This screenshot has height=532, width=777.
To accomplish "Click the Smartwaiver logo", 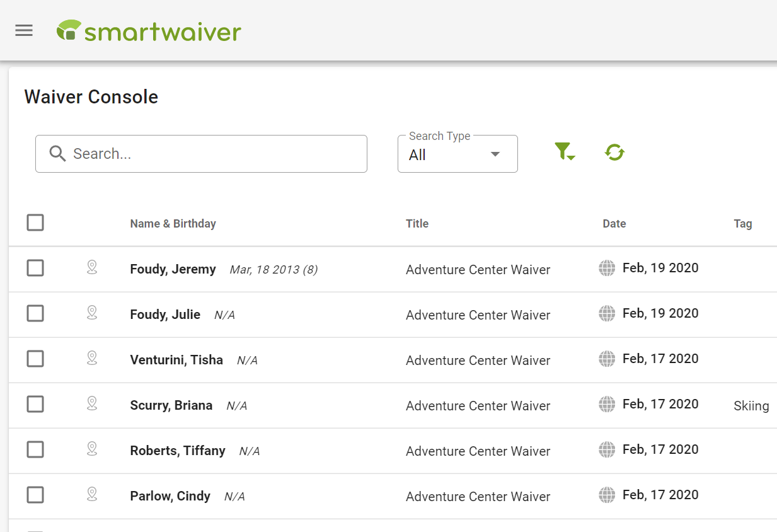I will tap(149, 30).
